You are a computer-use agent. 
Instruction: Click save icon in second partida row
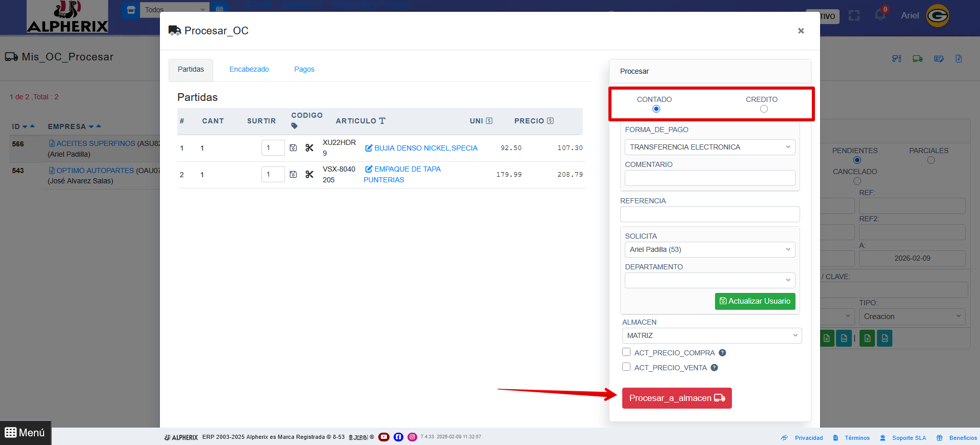pos(293,175)
